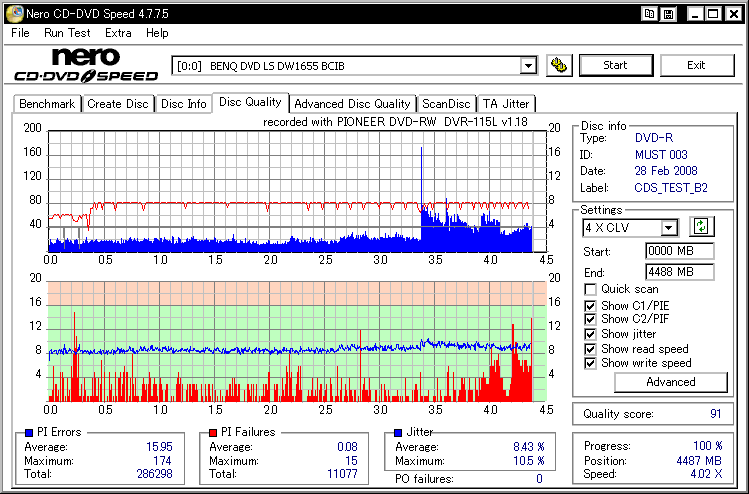Viewport: 749px width, 494px height.
Task: Click the Speed value 4.02 X
Action: (706, 474)
